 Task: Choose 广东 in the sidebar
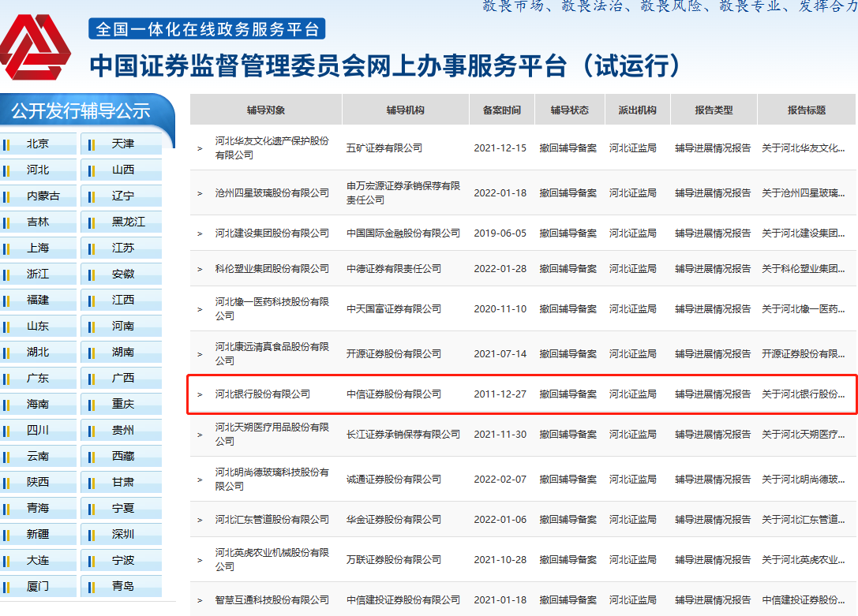click(39, 379)
